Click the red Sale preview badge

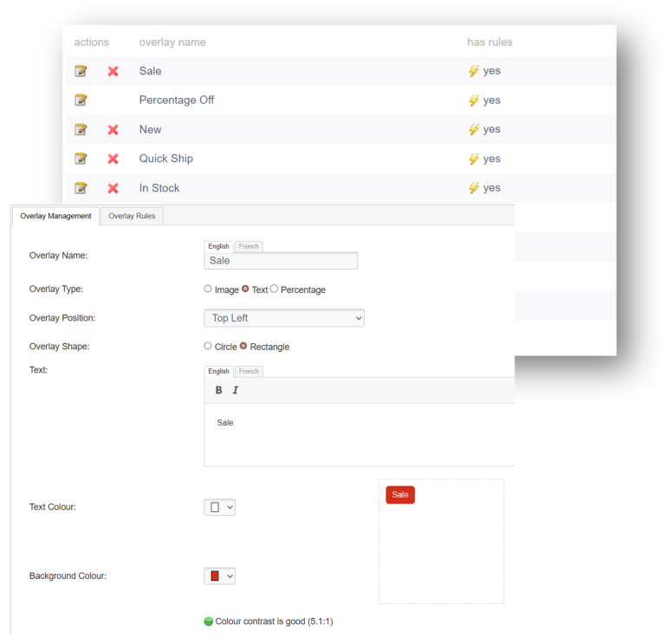pos(399,495)
